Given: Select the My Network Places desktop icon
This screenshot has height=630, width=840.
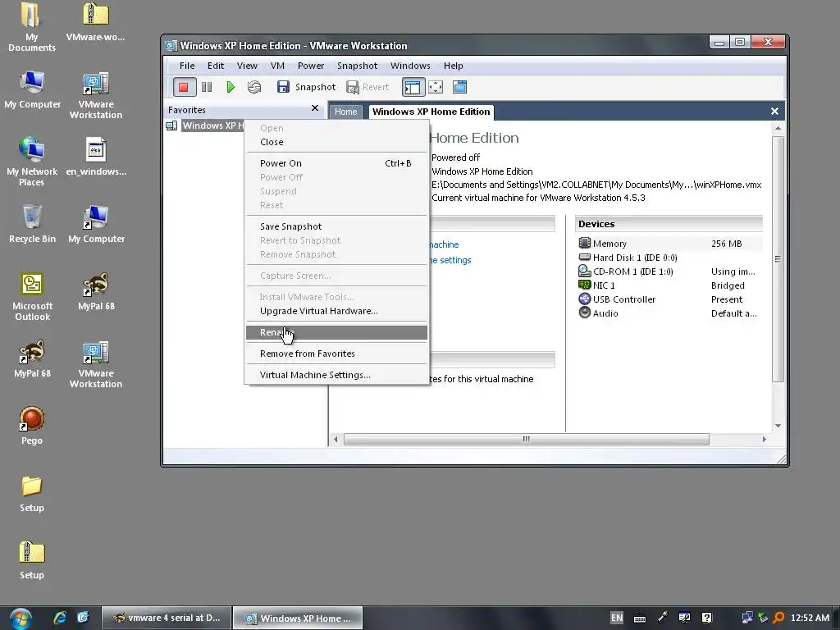Looking at the screenshot, I should (x=32, y=162).
